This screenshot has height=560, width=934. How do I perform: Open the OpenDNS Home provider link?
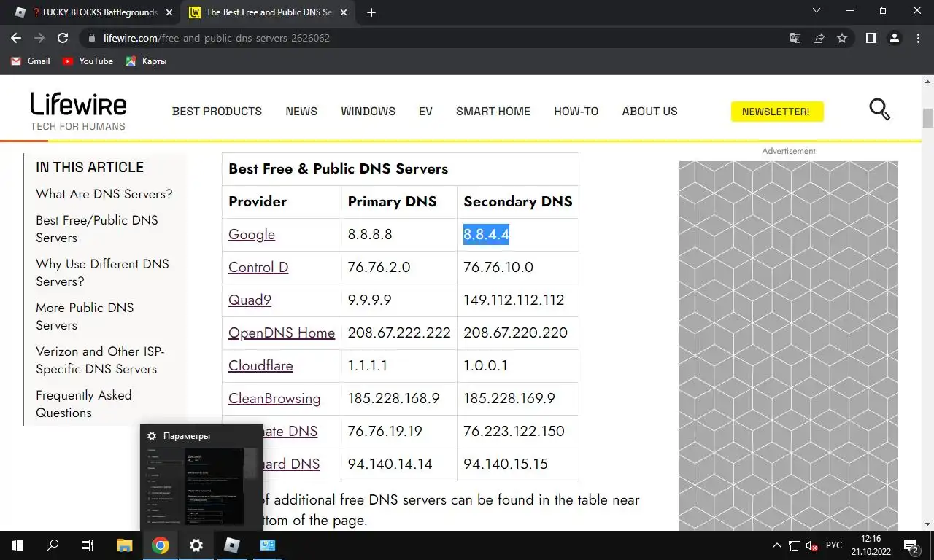coord(282,332)
